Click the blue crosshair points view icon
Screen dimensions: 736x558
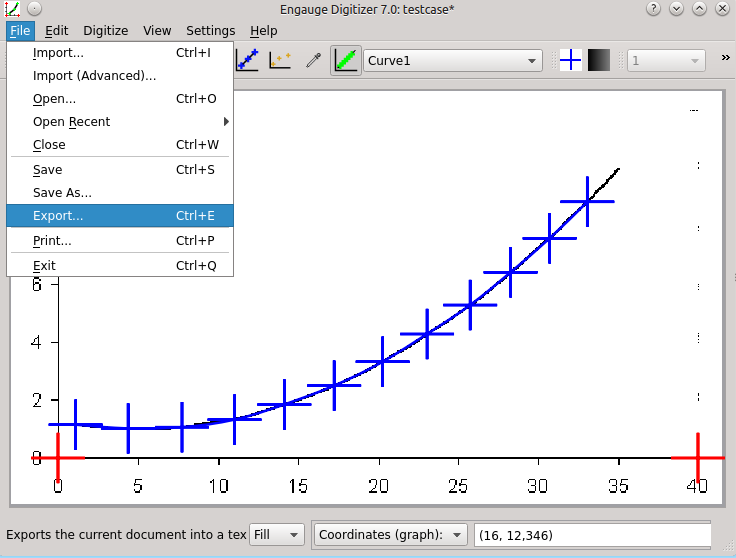point(570,61)
